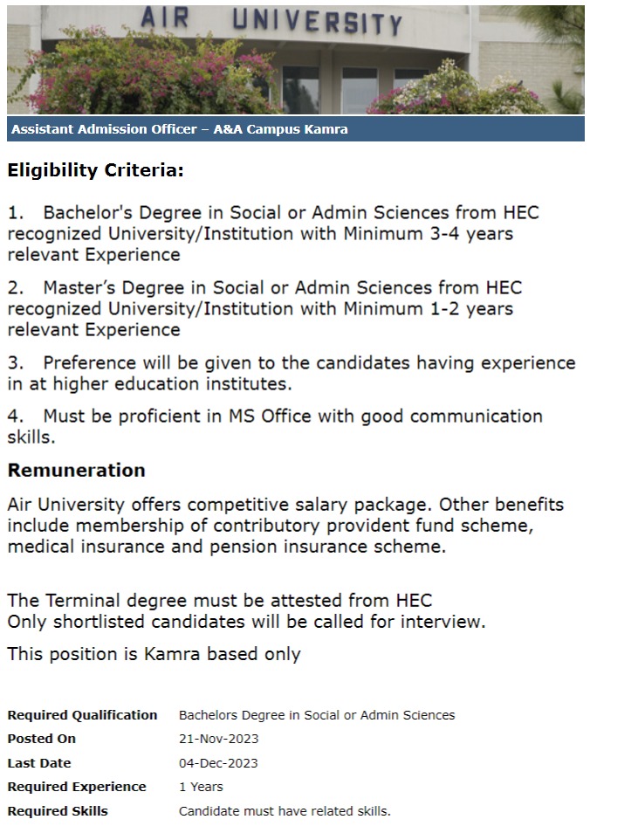The image size is (638, 840).
Task: Click the Required Qualification label
Action: (82, 715)
